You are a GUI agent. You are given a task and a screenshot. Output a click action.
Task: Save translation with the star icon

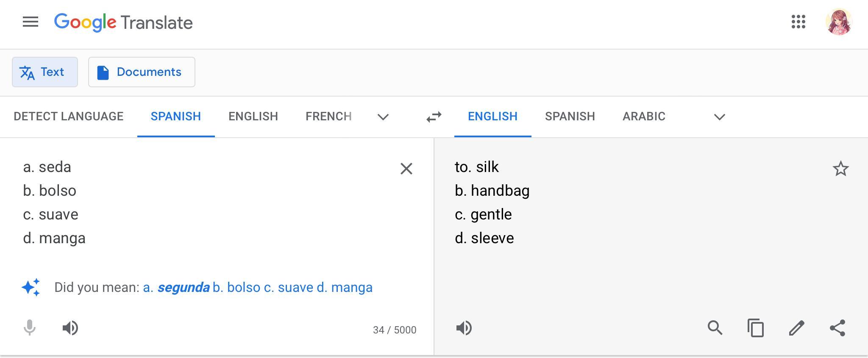pos(840,169)
